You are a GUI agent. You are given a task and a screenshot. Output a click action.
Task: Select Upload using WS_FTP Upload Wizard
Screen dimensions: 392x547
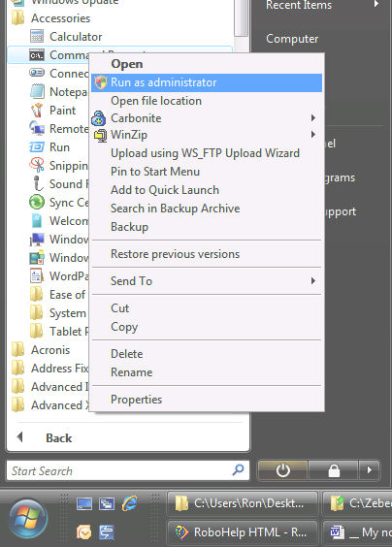tap(207, 153)
